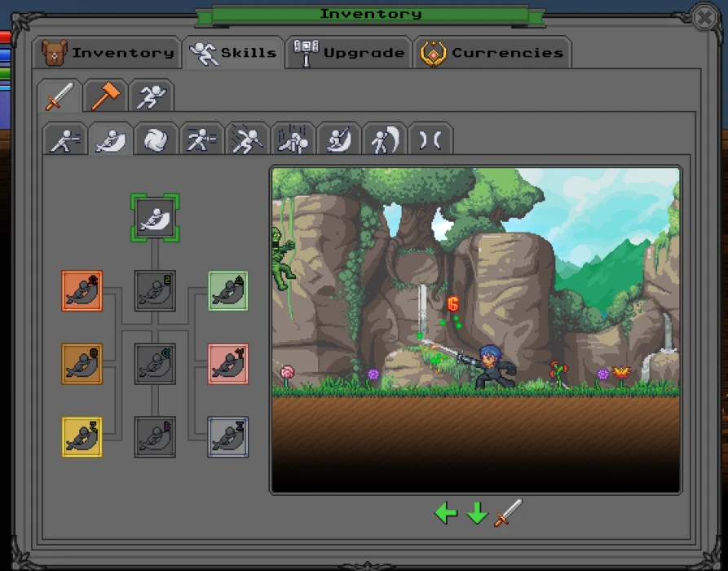Pick the blue-gray skill upgrade node

[x=228, y=436]
